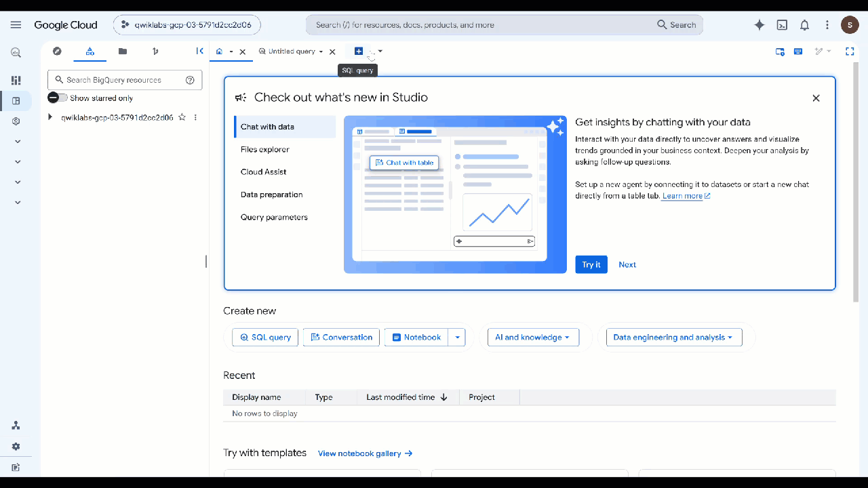Click the Search BigQuery resources field
The image size is (868, 488).
(x=125, y=80)
